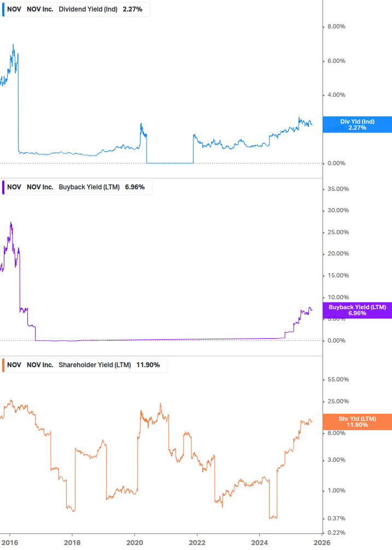Click the 2024 label on the time axis
This screenshot has height=550, width=392.
point(259,543)
